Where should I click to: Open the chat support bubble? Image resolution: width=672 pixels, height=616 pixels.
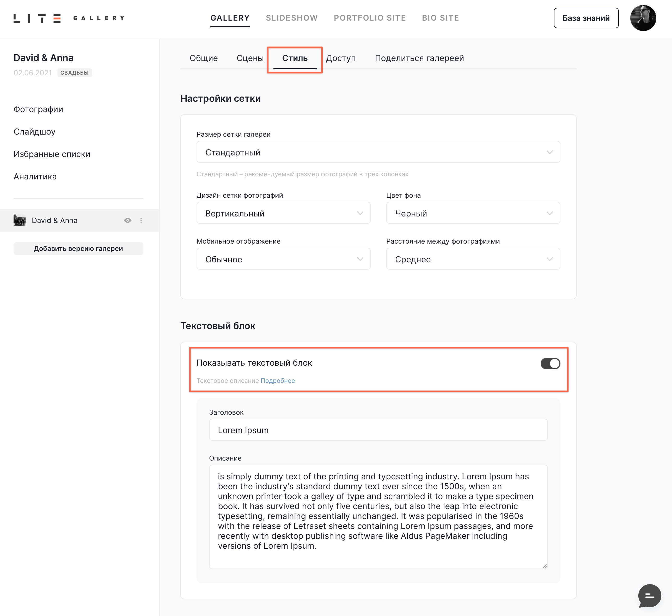click(649, 595)
